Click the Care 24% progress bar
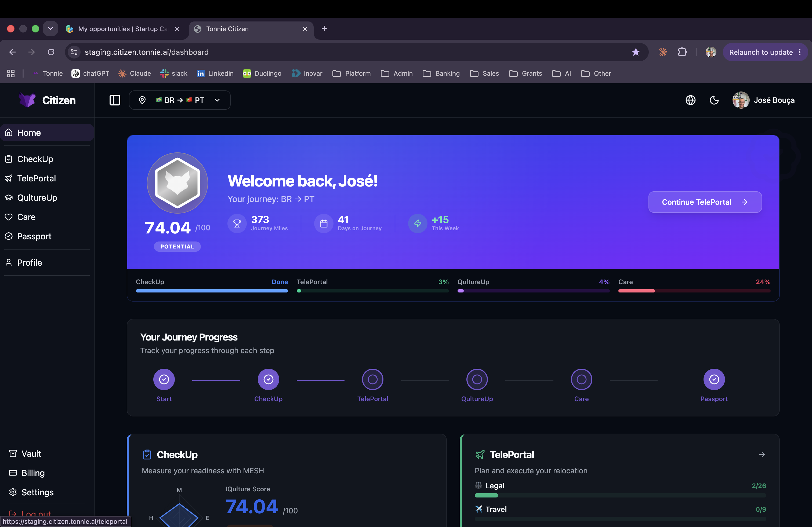The width and height of the screenshot is (812, 527). 694,291
